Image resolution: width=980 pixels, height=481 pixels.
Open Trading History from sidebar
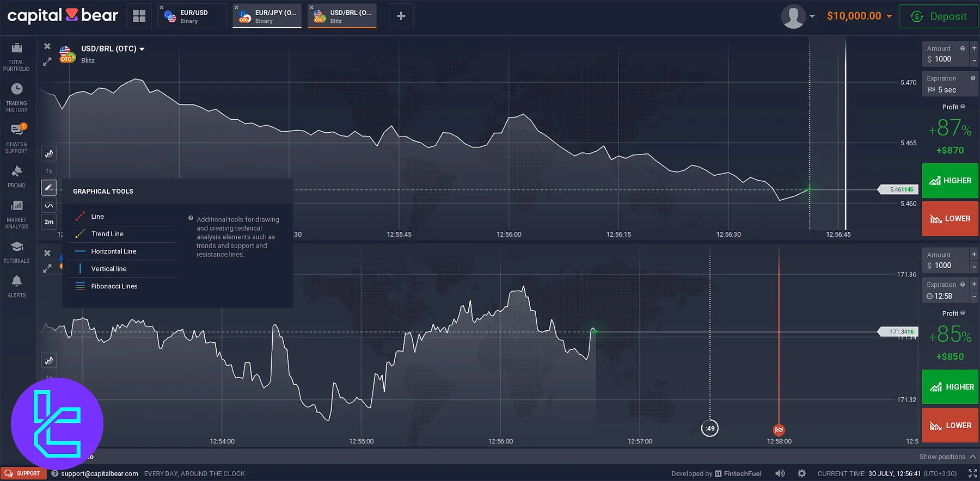coord(16,98)
